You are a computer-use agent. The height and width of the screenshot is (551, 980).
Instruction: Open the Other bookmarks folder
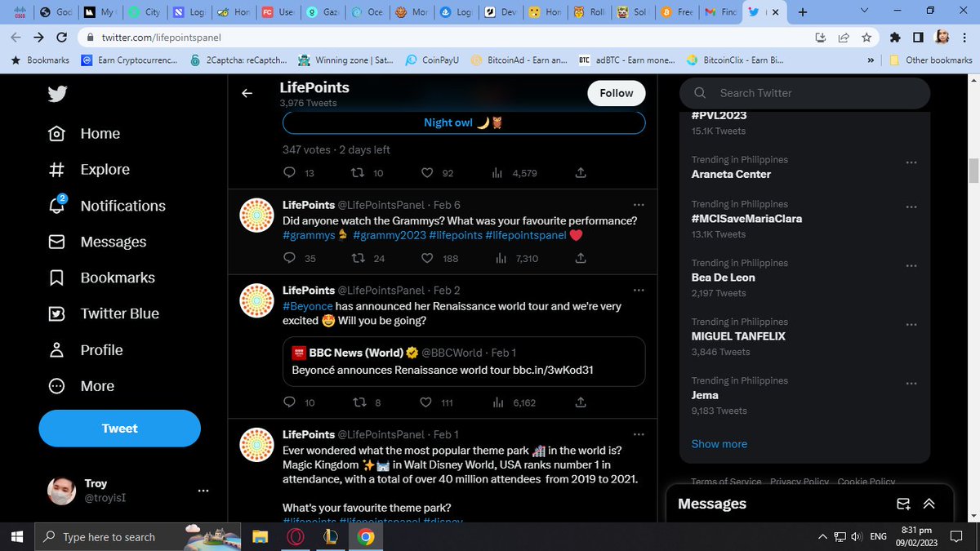[931, 60]
